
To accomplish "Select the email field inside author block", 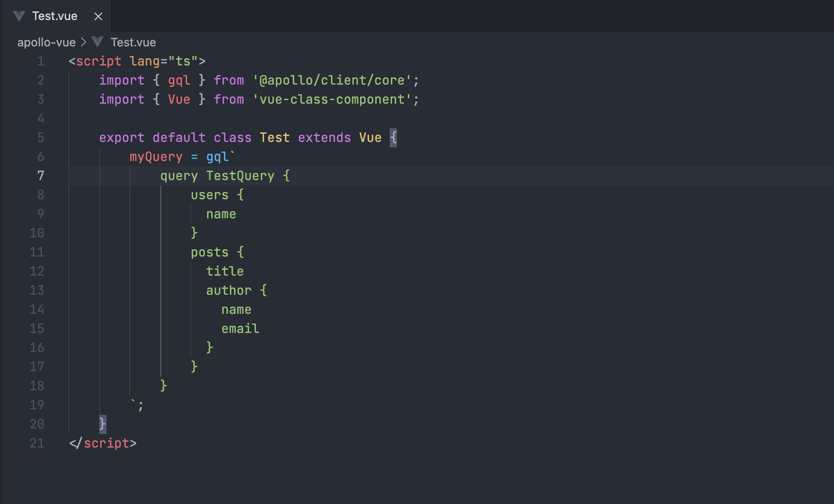I will pyautogui.click(x=240, y=328).
